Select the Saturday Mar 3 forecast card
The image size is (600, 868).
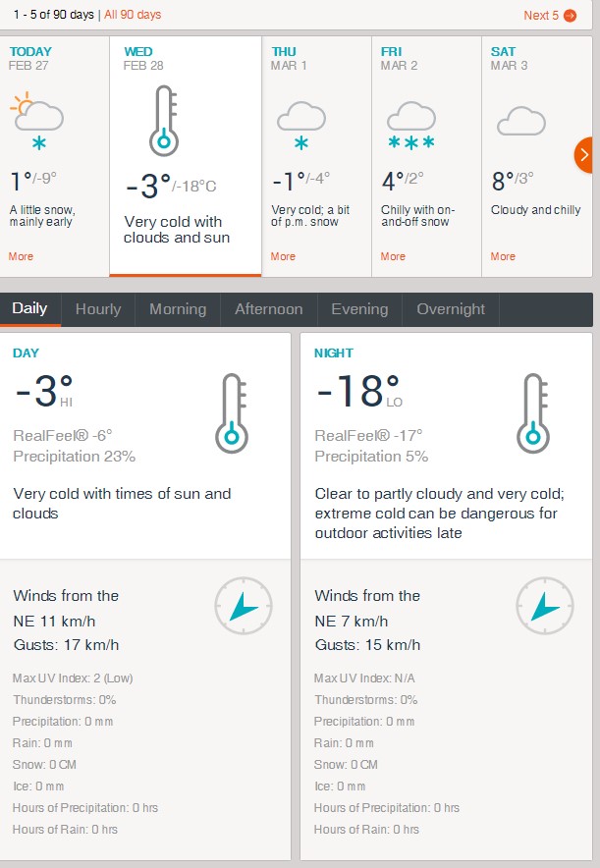point(535,157)
